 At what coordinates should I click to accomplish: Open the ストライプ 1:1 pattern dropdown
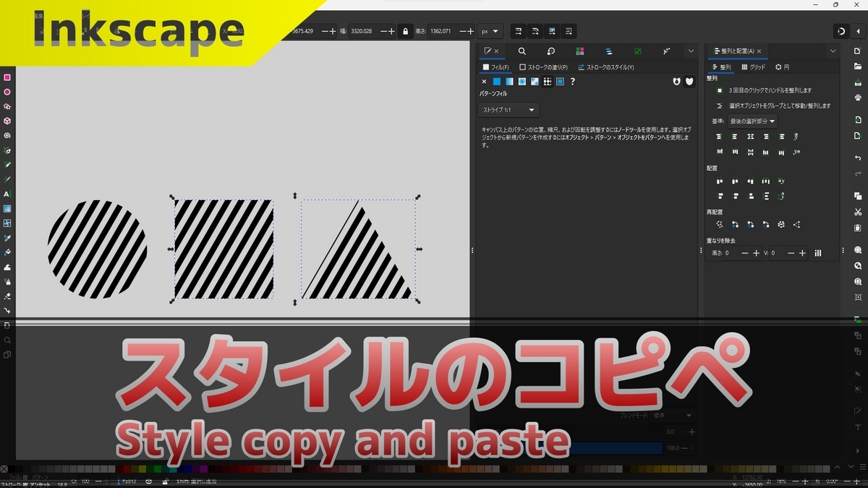pos(508,109)
